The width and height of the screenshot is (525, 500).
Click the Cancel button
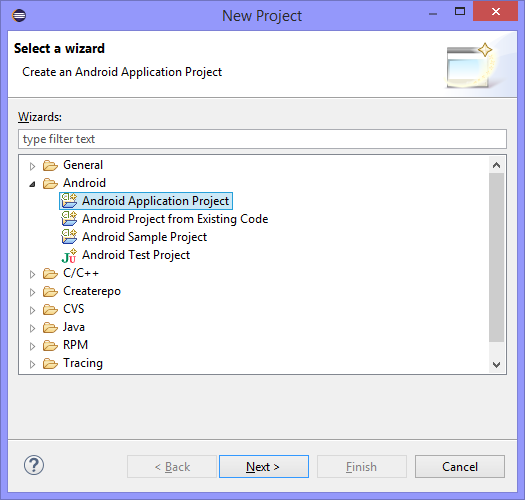pos(460,467)
